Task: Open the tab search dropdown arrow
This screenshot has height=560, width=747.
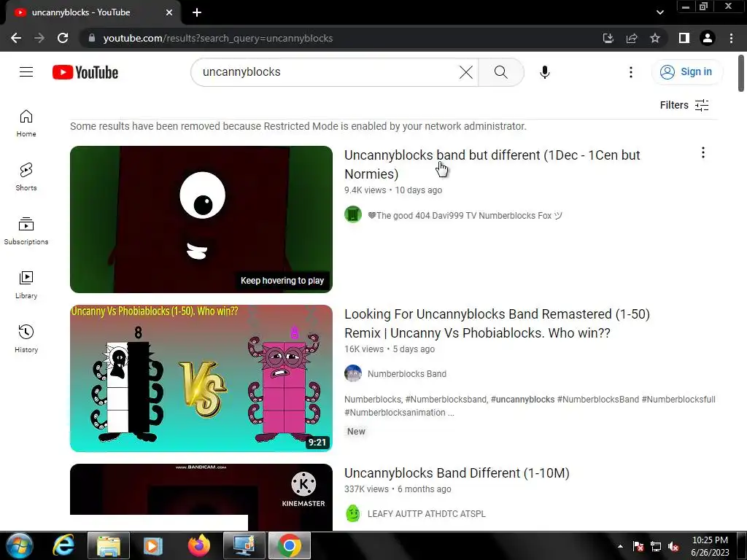Action: pyautogui.click(x=659, y=12)
